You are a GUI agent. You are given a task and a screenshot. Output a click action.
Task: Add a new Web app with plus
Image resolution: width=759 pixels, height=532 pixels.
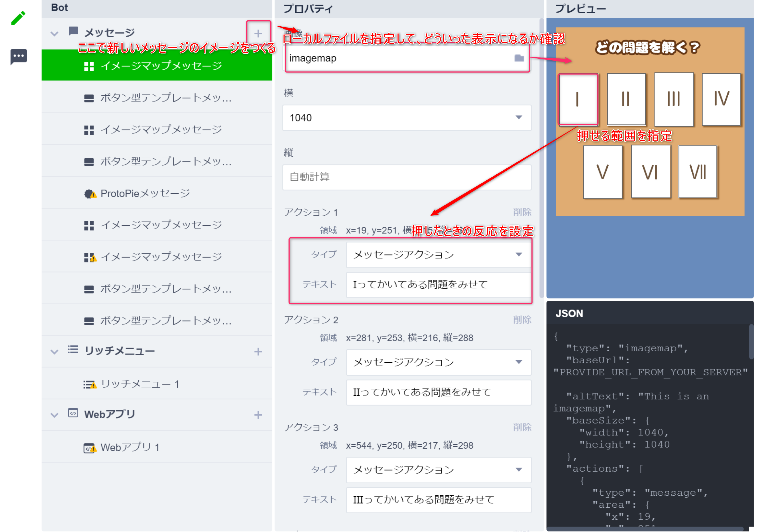[x=258, y=415]
